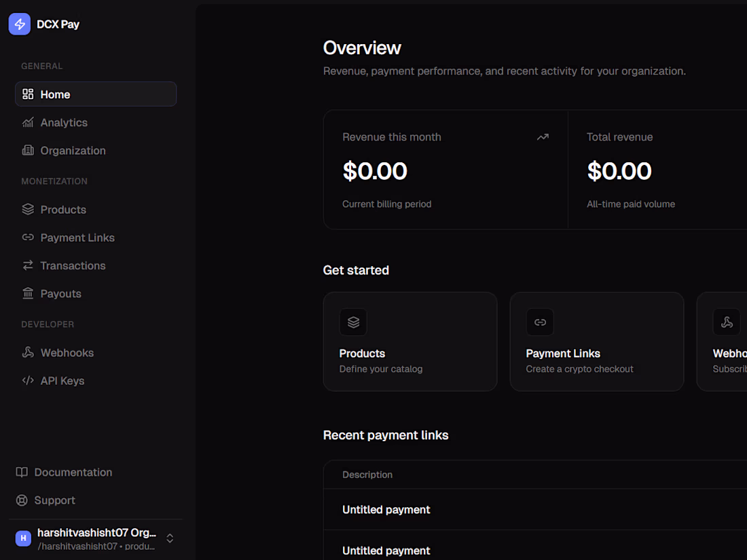This screenshot has width=747, height=560.
Task: Click the DCX Pay lightning bolt logo
Action: [x=20, y=24]
